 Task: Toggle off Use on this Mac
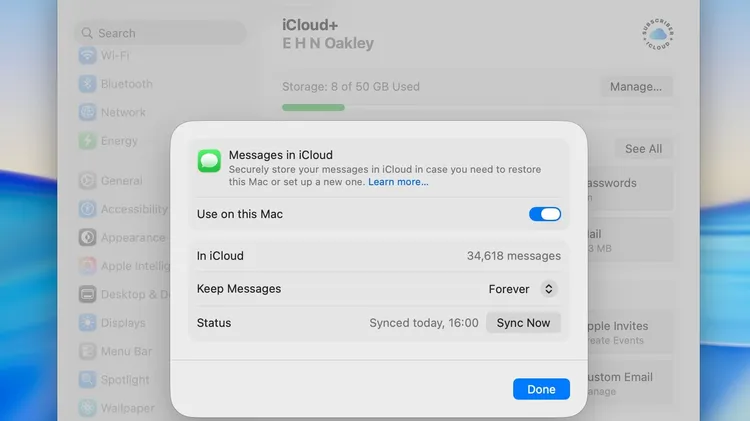[545, 214]
